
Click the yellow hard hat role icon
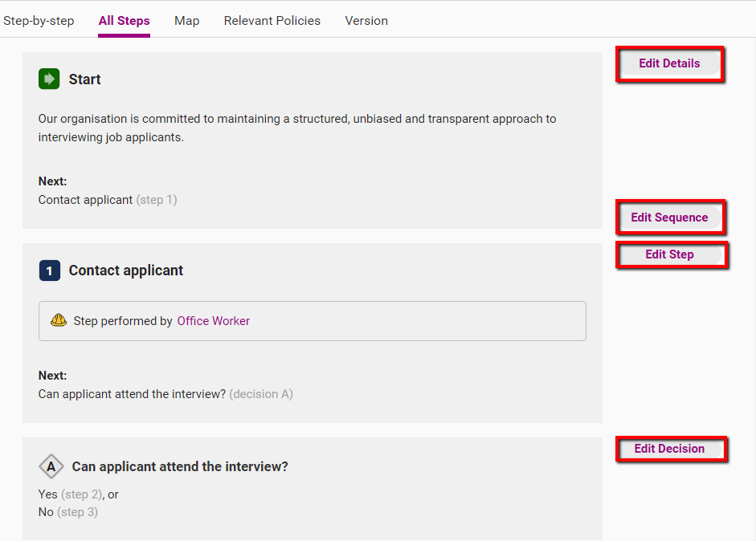point(59,320)
